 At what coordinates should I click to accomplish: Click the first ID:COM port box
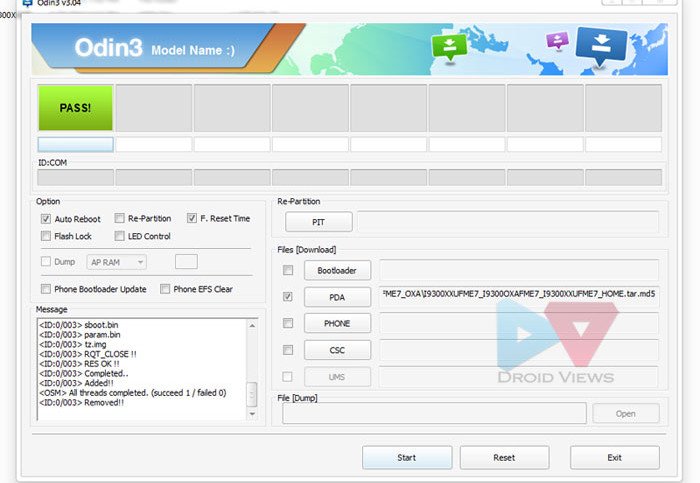coord(75,177)
